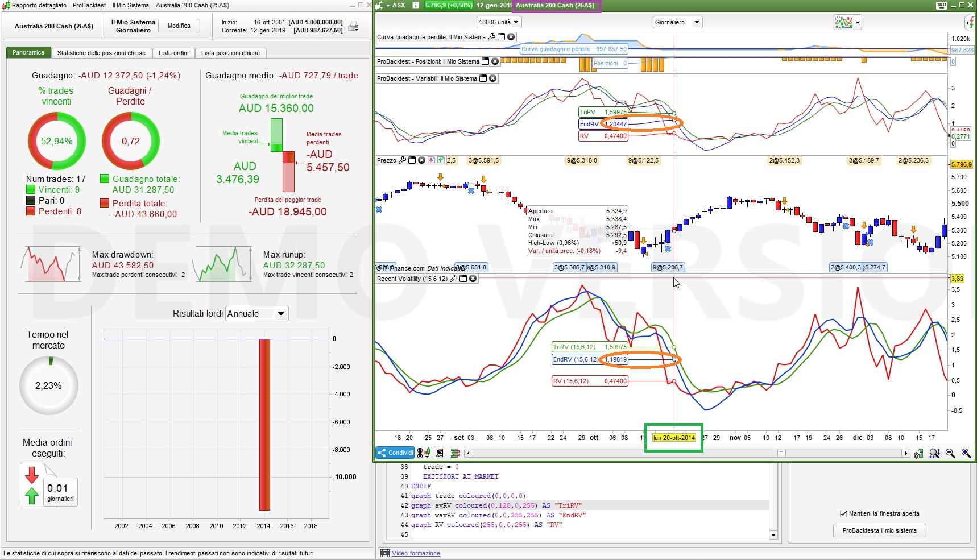Click ProBacktesta il mio sistema button
Image resolution: width=977 pixels, height=560 pixels.
tap(880, 530)
